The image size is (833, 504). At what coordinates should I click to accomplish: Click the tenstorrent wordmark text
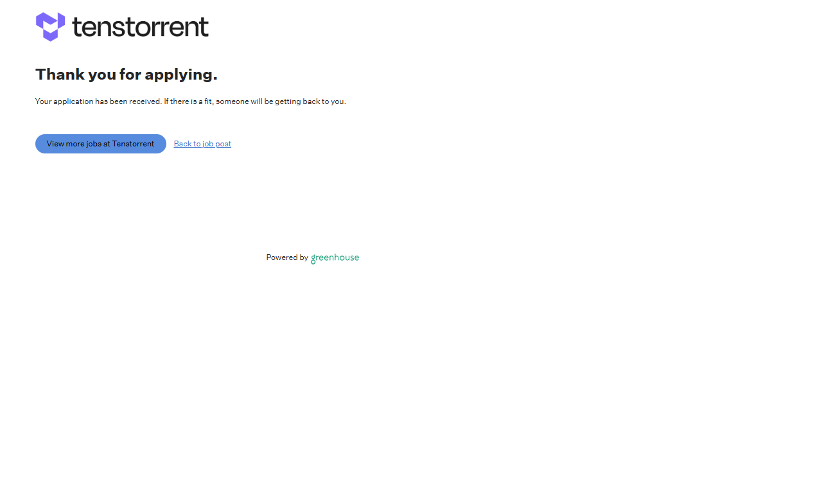[140, 27]
